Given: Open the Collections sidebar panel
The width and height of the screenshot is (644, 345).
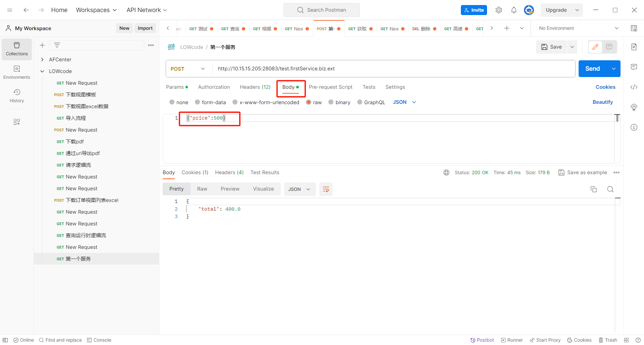Looking at the screenshot, I should (x=17, y=49).
